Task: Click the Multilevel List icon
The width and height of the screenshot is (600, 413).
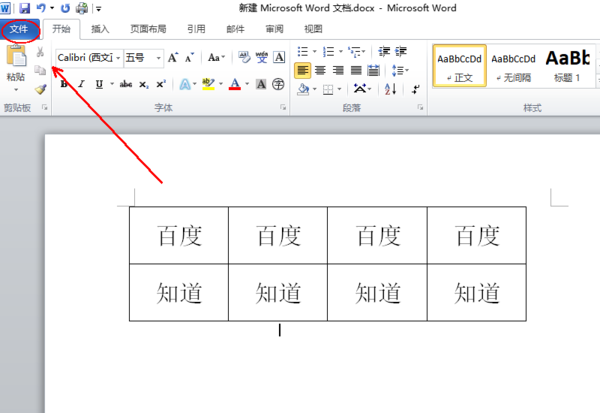Action: click(354, 51)
